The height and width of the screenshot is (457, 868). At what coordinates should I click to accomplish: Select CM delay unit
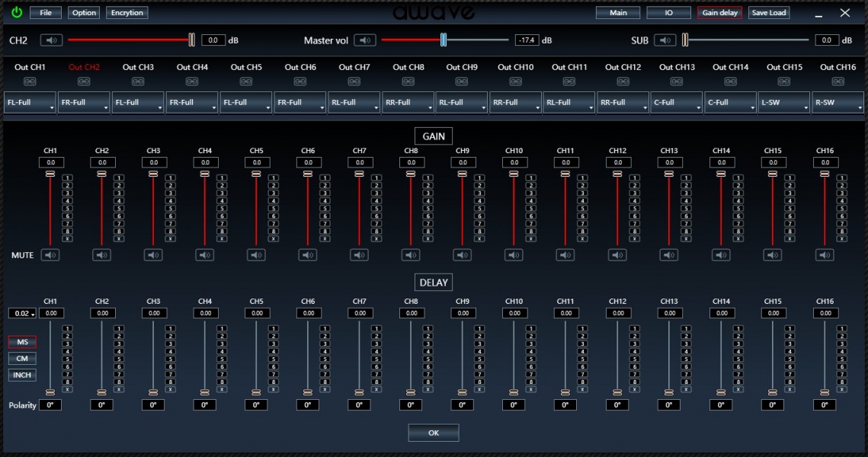click(x=22, y=359)
